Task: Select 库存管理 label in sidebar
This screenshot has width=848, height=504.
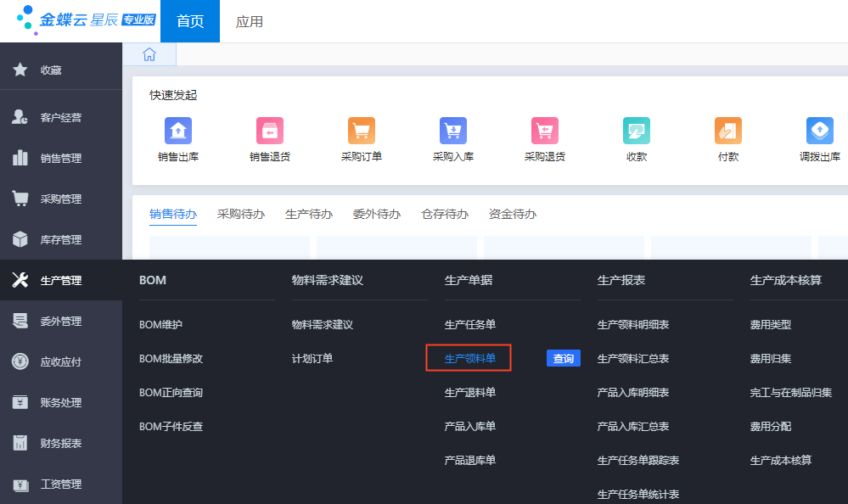Action: [60, 239]
